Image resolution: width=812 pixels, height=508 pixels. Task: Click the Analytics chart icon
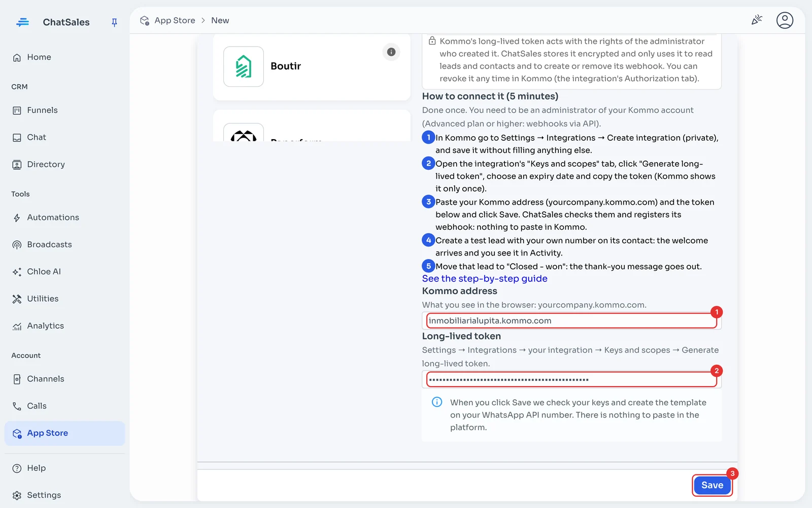tap(17, 326)
